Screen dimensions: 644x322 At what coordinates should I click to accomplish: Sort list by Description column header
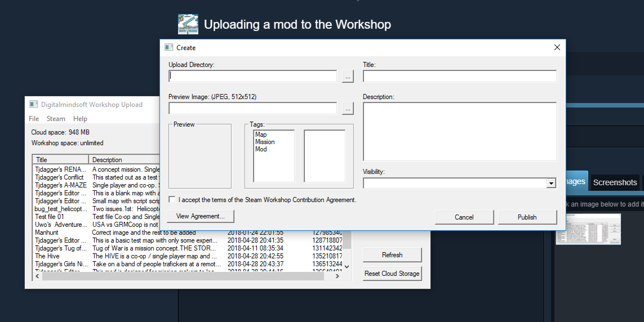125,159
